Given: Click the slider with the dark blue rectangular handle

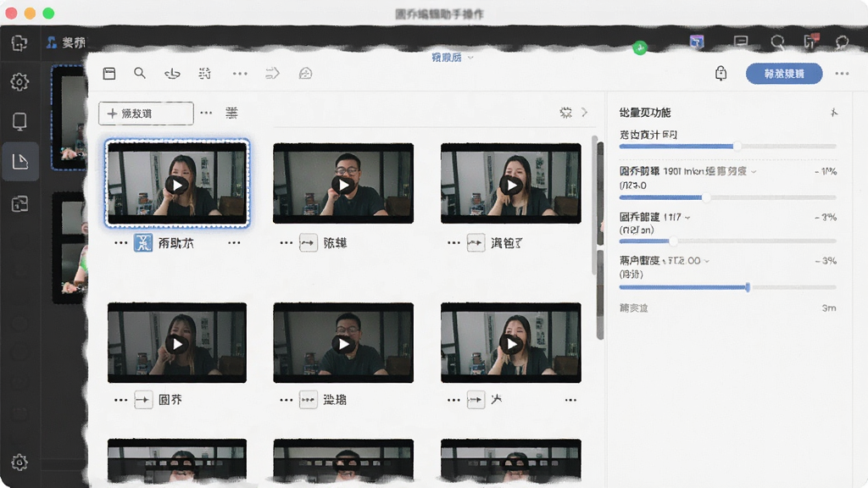Looking at the screenshot, I should click(727, 287).
